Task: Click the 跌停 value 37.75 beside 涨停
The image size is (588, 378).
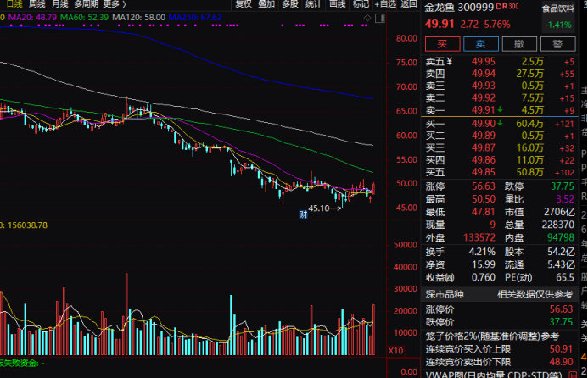Action: 563,186
